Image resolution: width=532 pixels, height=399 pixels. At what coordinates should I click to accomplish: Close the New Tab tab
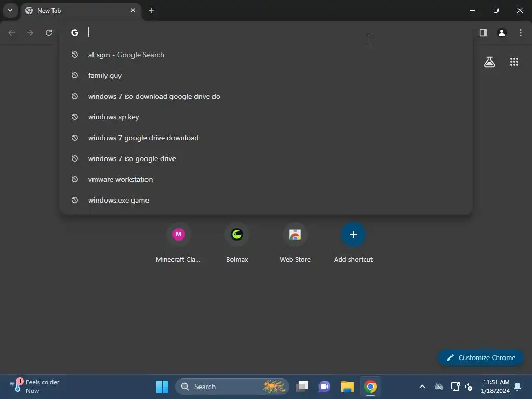[133, 10]
